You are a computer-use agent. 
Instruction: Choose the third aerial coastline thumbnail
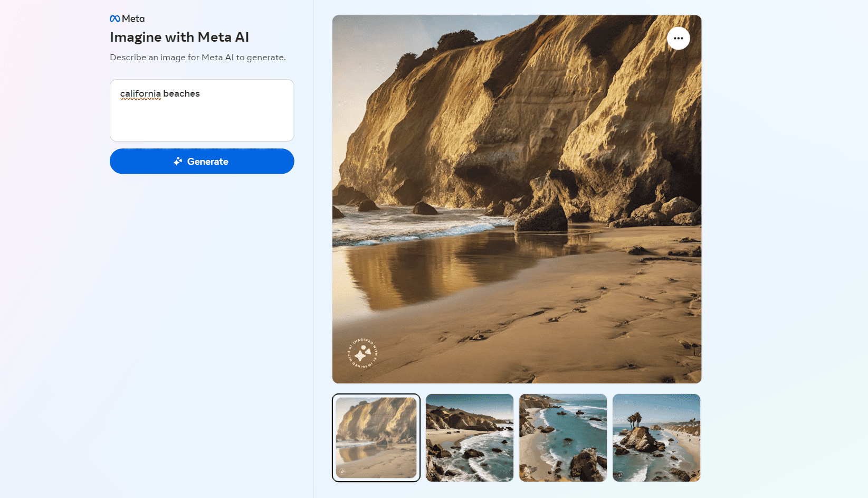pyautogui.click(x=563, y=437)
